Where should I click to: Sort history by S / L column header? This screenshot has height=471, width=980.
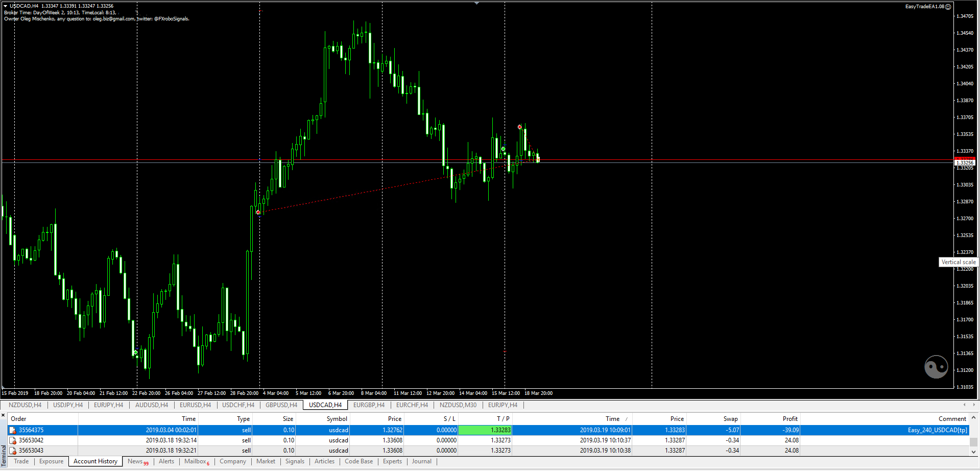(449, 419)
